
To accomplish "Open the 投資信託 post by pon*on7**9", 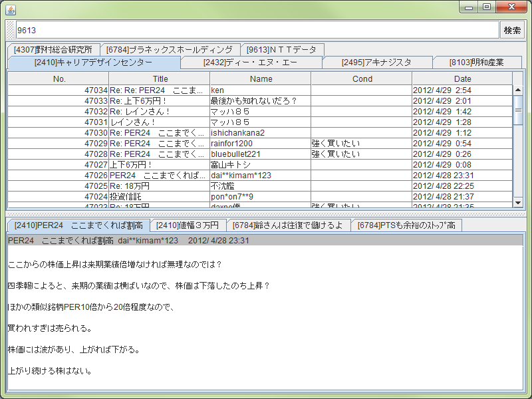I will (199, 196).
